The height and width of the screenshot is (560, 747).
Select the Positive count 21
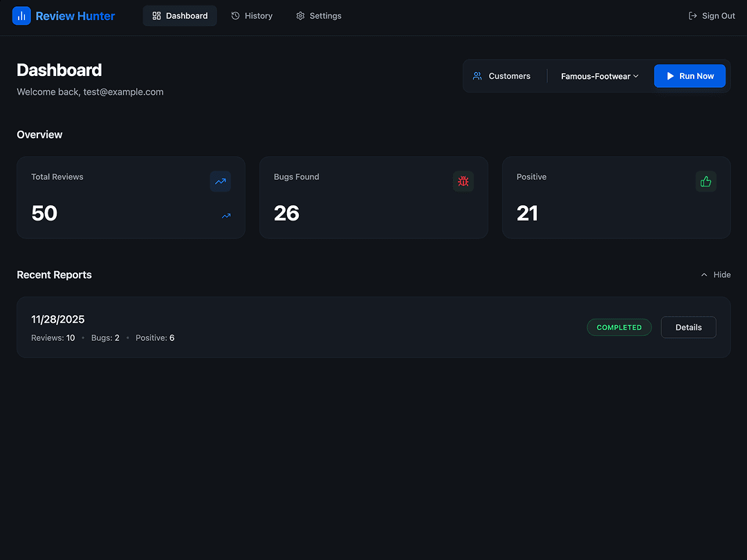click(x=527, y=214)
